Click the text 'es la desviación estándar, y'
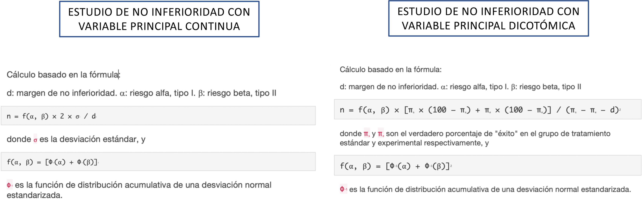Image resolution: width=644 pixels, height=200 pixels. (92, 139)
